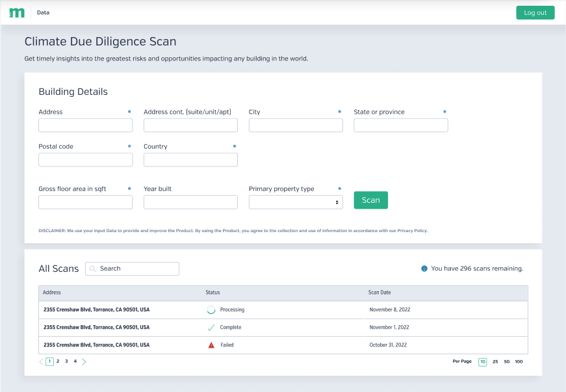This screenshot has height=392, width=566.
Task: Select page 1 in pagination
Action: (50, 361)
